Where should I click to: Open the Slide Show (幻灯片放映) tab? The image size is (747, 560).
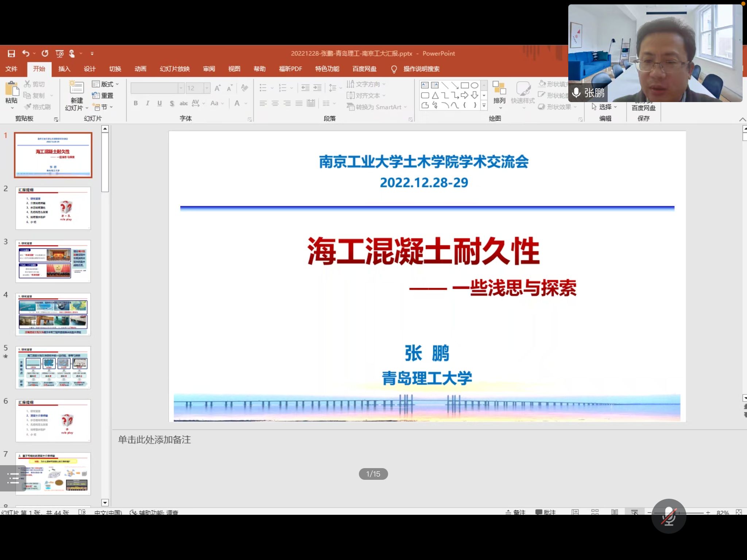click(x=175, y=69)
